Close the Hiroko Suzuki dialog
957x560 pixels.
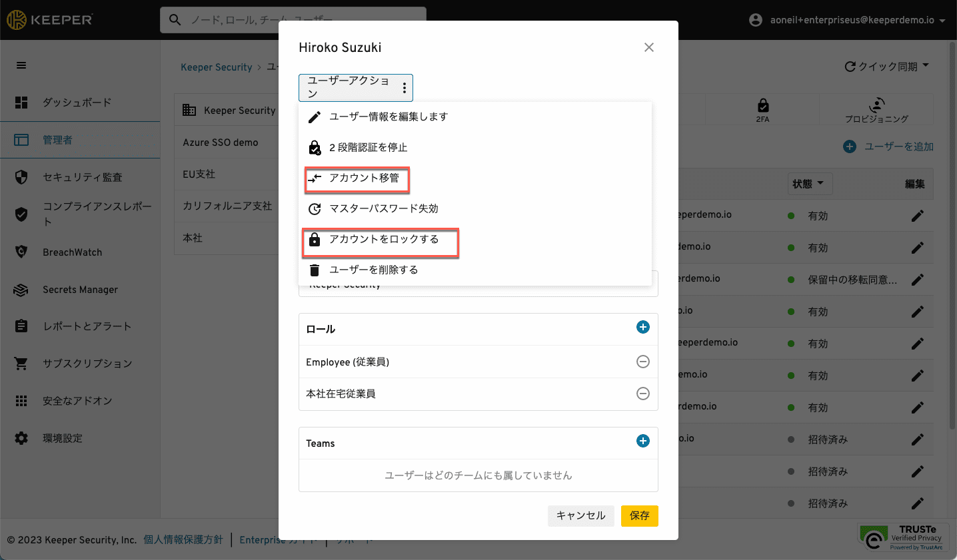648,47
